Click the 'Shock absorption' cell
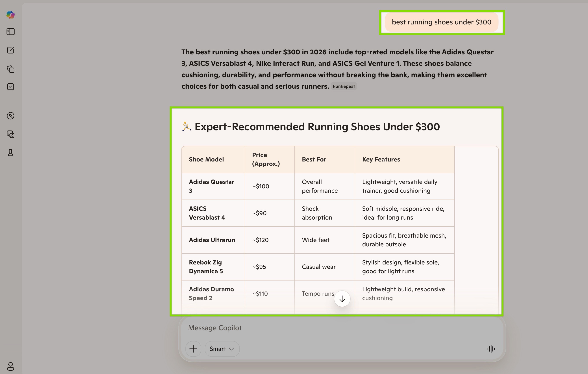 (x=325, y=213)
